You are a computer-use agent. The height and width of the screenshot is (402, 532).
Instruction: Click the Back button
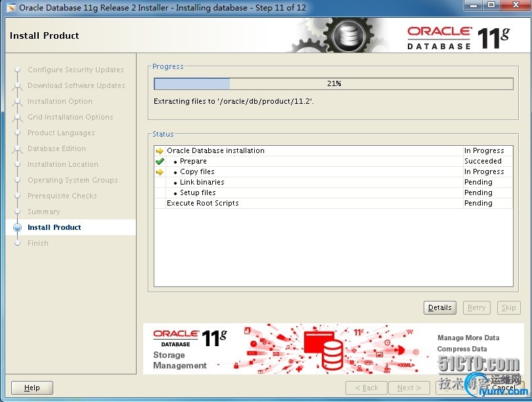(x=366, y=388)
